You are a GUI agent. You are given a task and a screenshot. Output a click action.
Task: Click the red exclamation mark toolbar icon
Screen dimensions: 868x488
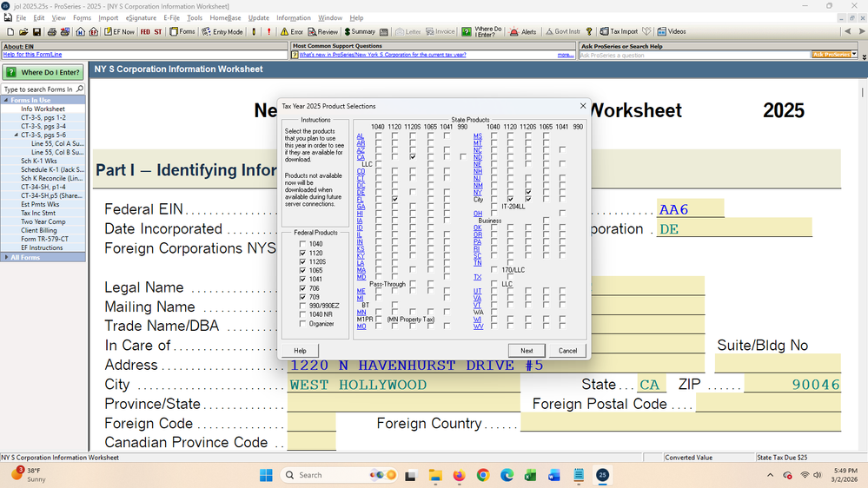tap(269, 31)
